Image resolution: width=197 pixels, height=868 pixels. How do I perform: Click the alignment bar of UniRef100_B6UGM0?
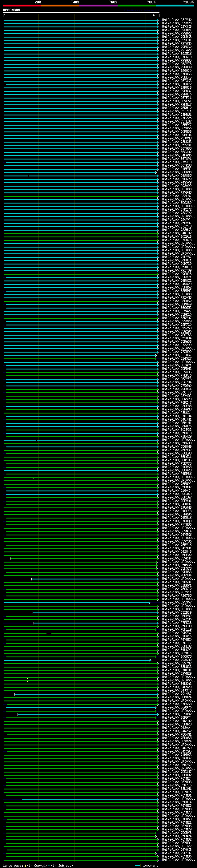tap(80, 172)
